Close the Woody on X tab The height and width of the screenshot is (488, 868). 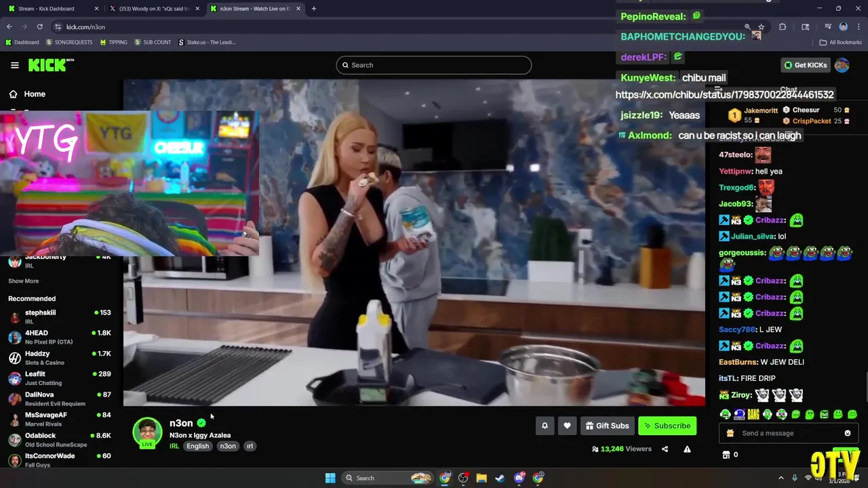tap(197, 9)
